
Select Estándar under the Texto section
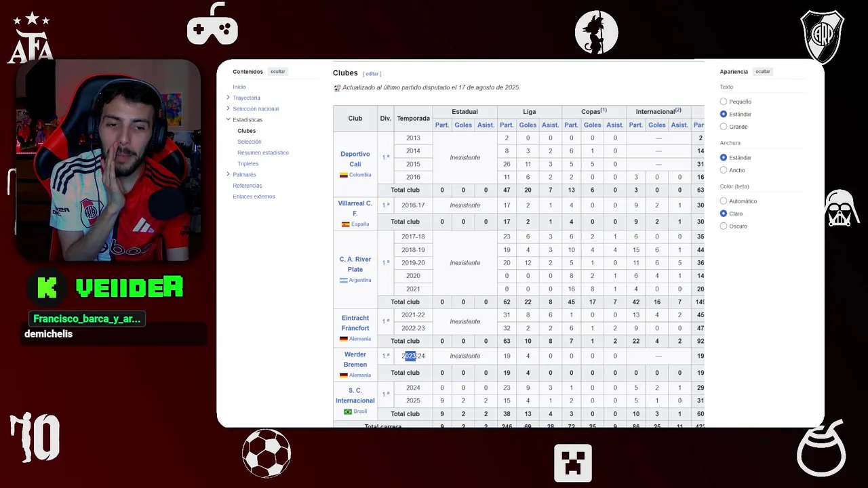pos(724,114)
